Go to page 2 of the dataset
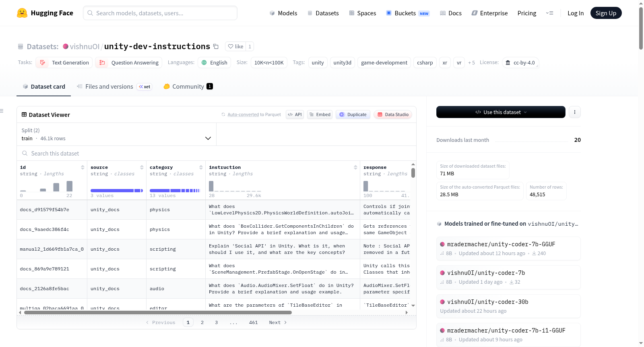Image resolution: width=644 pixels, height=347 pixels. click(202, 322)
